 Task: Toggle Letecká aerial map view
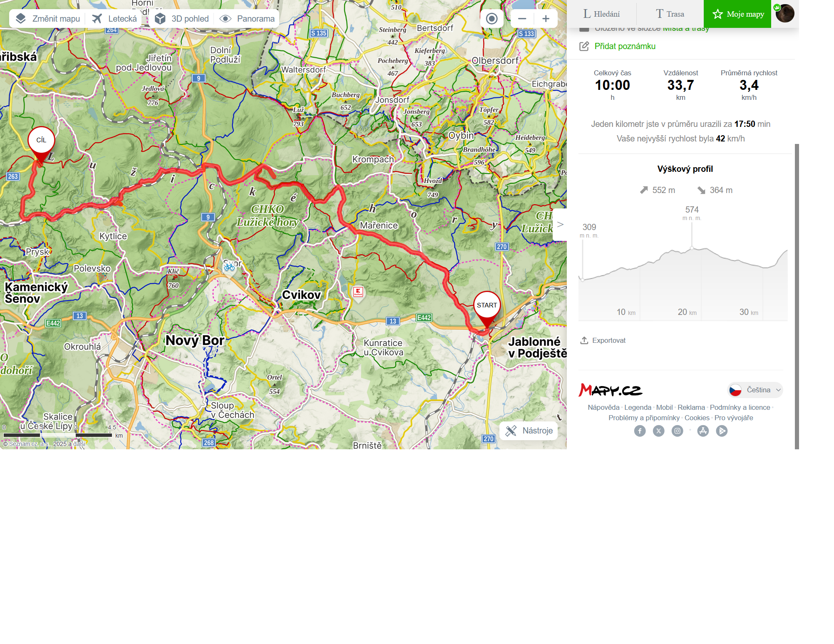(114, 19)
